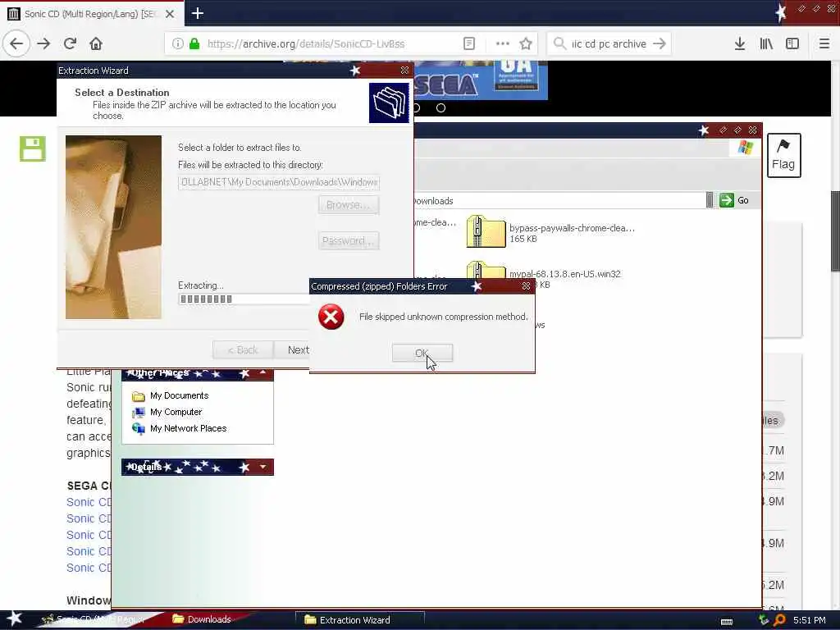This screenshot has height=630, width=840.
Task: Submit search with arrow in search box
Action: (x=660, y=44)
